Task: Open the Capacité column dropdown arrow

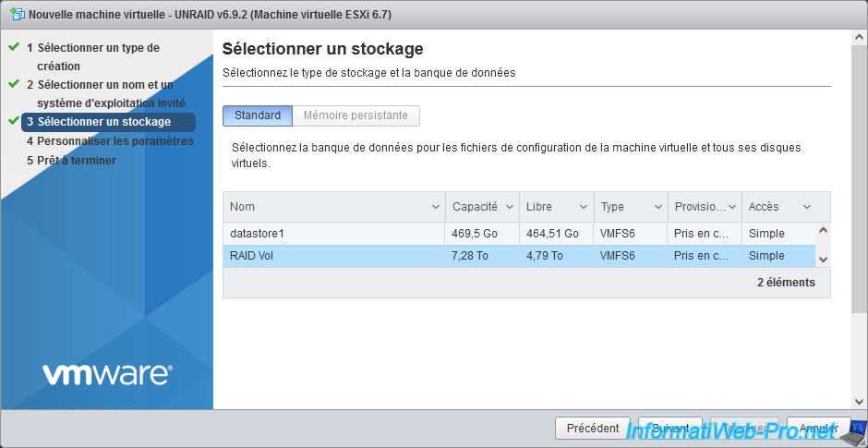Action: pos(510,207)
